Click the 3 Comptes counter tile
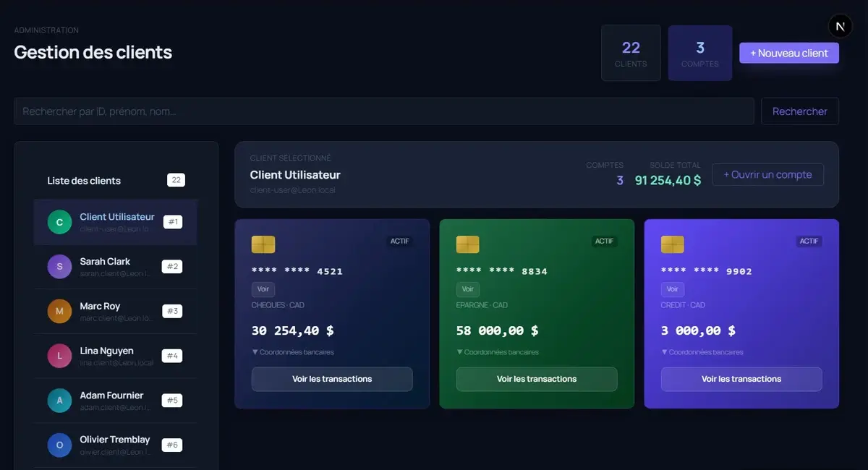The image size is (868, 470). click(x=700, y=53)
